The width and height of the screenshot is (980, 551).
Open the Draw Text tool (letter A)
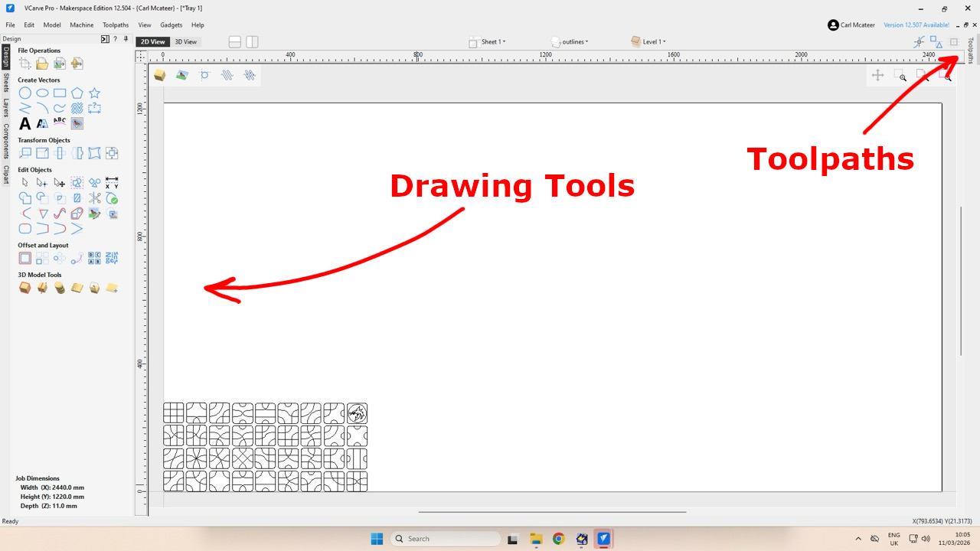(x=25, y=123)
